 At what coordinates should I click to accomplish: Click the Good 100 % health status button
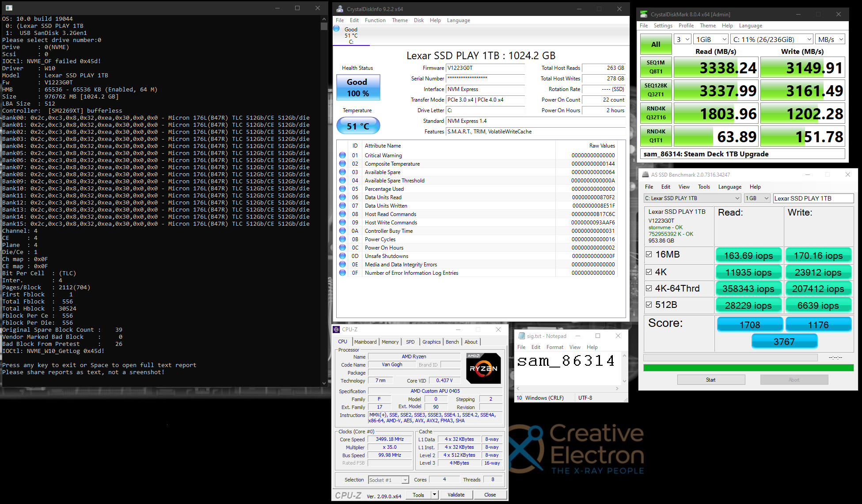click(358, 87)
